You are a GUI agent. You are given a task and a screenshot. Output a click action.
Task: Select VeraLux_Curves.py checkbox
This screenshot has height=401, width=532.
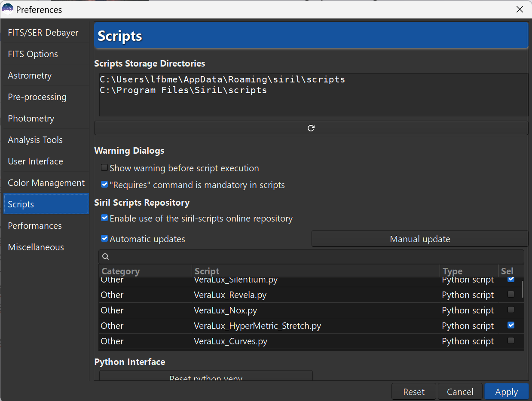click(511, 341)
